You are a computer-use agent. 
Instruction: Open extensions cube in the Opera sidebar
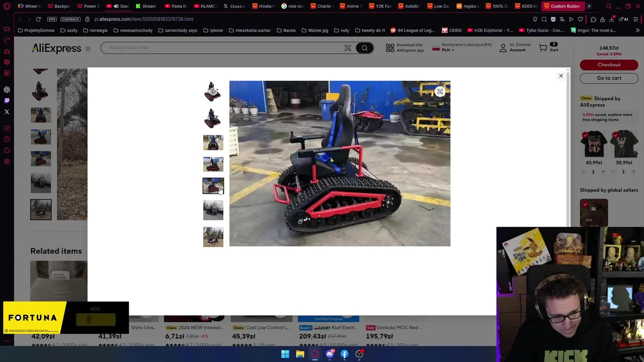point(7,150)
